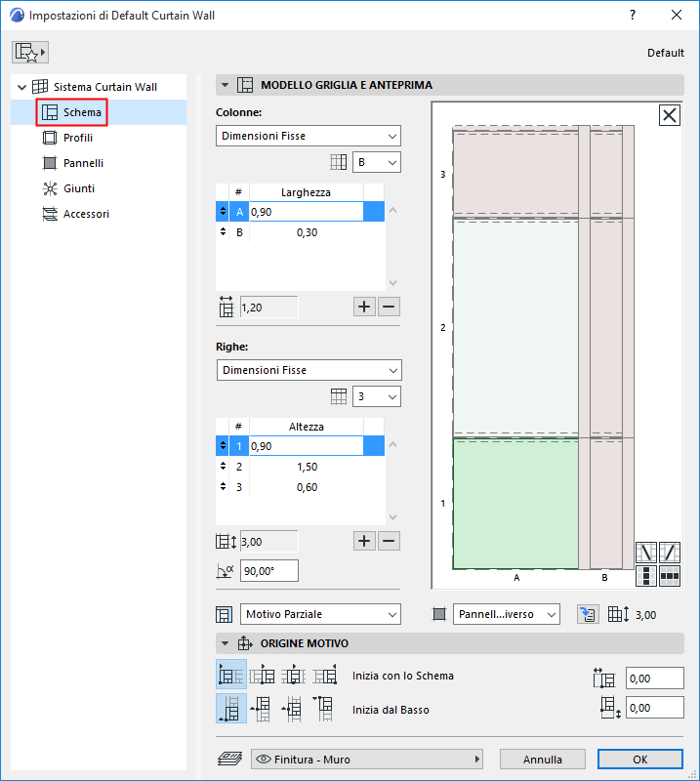Open the Favorites button at top left
This screenshot has width=700, height=781.
(30, 53)
